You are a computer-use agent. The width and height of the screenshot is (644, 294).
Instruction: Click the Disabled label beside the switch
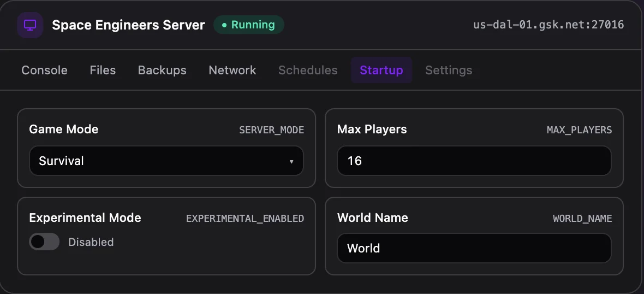(x=91, y=242)
